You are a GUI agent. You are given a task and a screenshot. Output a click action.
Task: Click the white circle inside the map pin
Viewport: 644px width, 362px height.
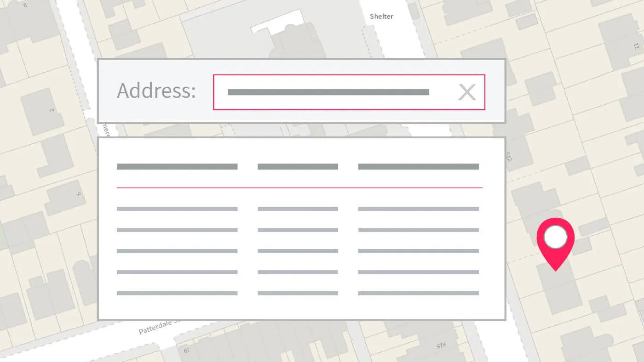pyautogui.click(x=555, y=238)
